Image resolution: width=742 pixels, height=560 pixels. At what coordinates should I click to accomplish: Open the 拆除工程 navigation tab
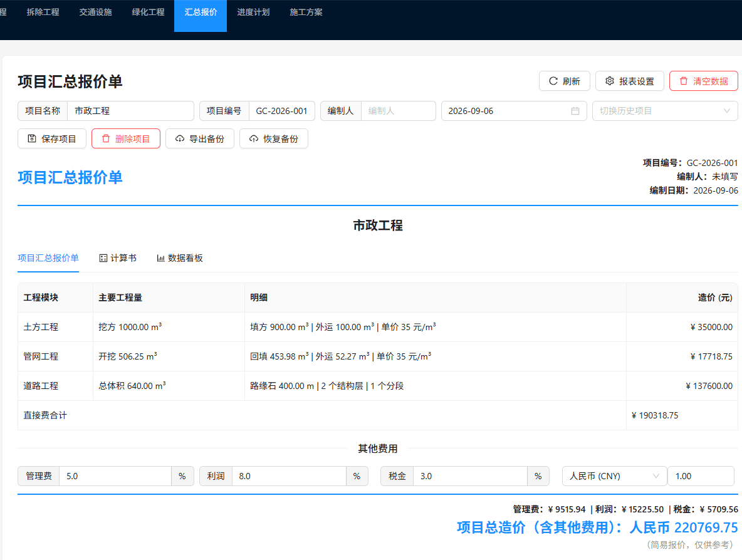(x=43, y=13)
